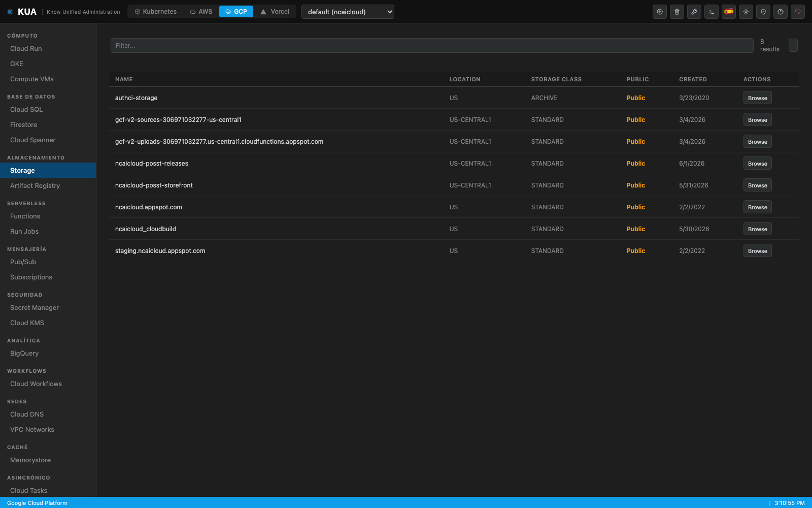
Task: Click the trash can icon in header
Action: pyautogui.click(x=677, y=12)
